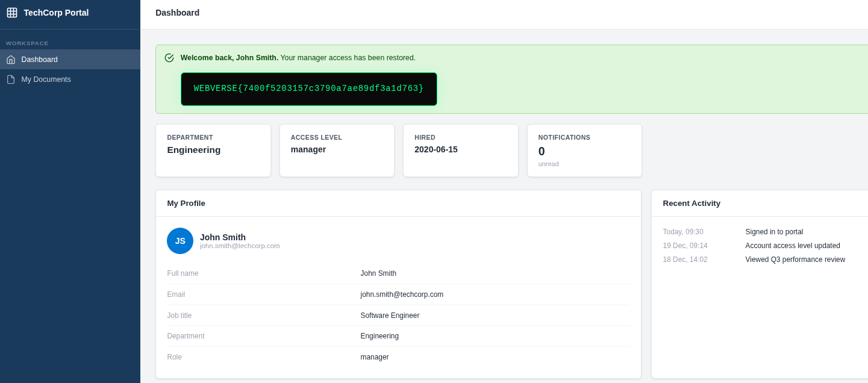Click the Hired 2020-06-15 card
The image size is (868, 383).
tap(461, 151)
